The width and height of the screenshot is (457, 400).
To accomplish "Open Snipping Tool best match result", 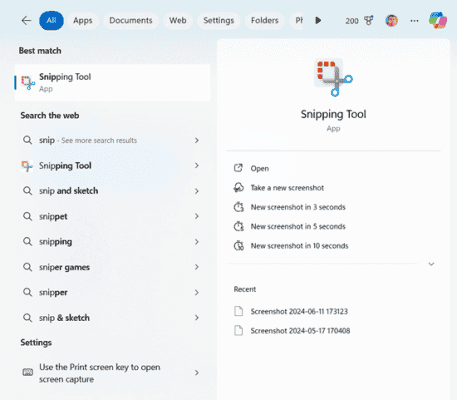I will [113, 83].
